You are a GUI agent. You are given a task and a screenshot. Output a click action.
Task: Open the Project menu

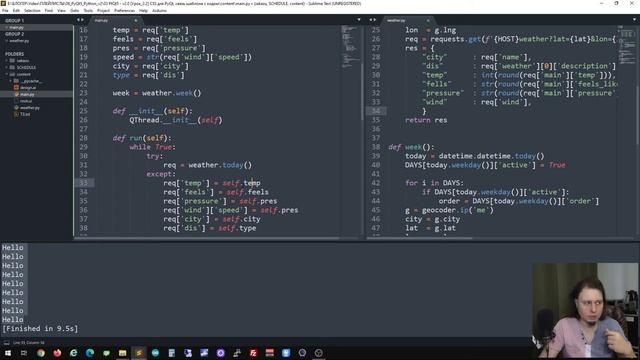[103, 11]
